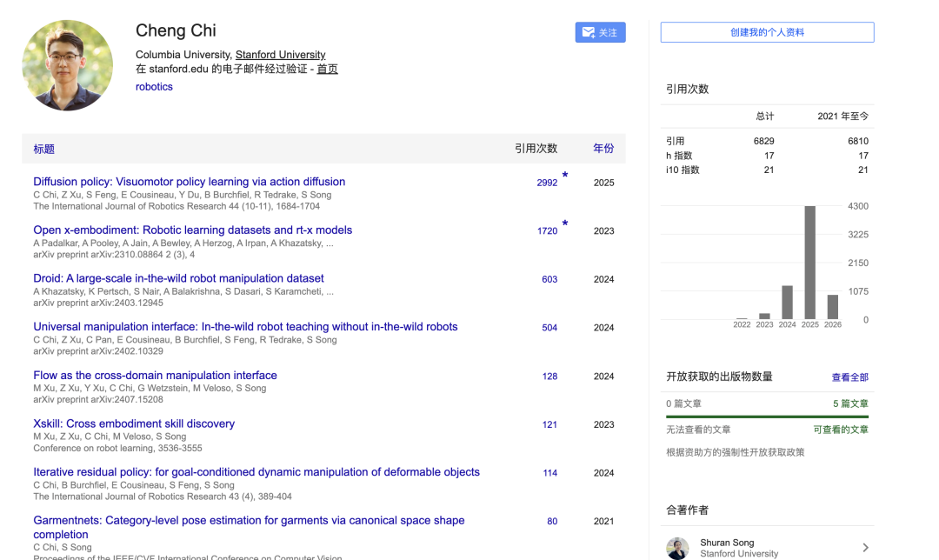Expand Shuran Song co-author chevron arrow
The height and width of the screenshot is (560, 939).
[x=865, y=548]
